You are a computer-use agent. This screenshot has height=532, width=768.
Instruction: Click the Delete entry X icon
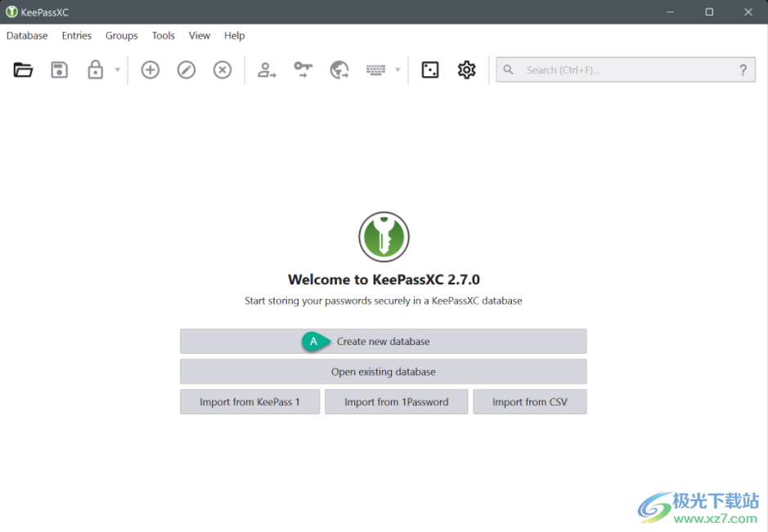222,70
